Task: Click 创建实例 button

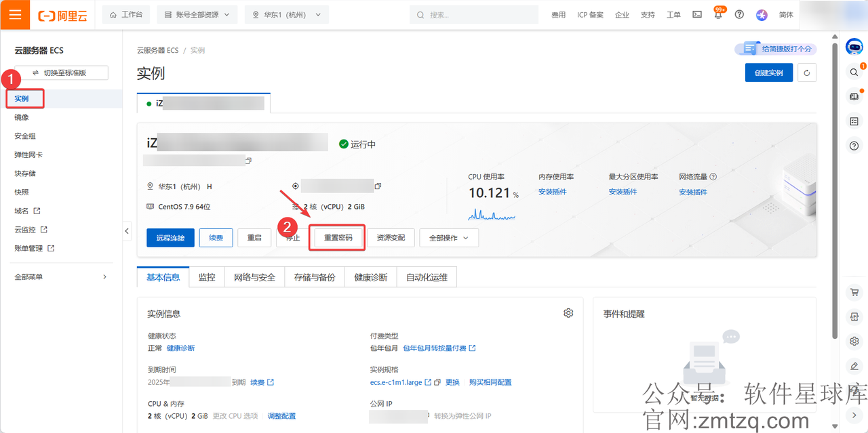Action: click(x=768, y=73)
